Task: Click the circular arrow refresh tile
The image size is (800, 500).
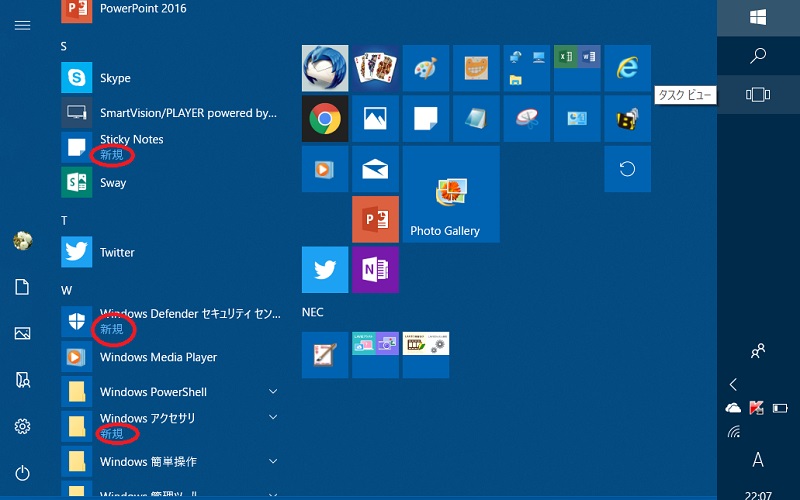Action: tap(628, 169)
